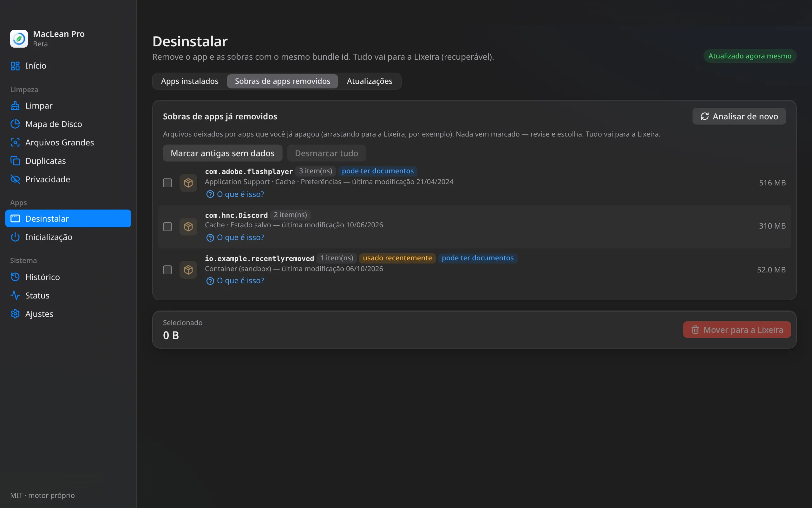Open 'O que é isso?' for com.adobe.flashplayer

(x=235, y=194)
